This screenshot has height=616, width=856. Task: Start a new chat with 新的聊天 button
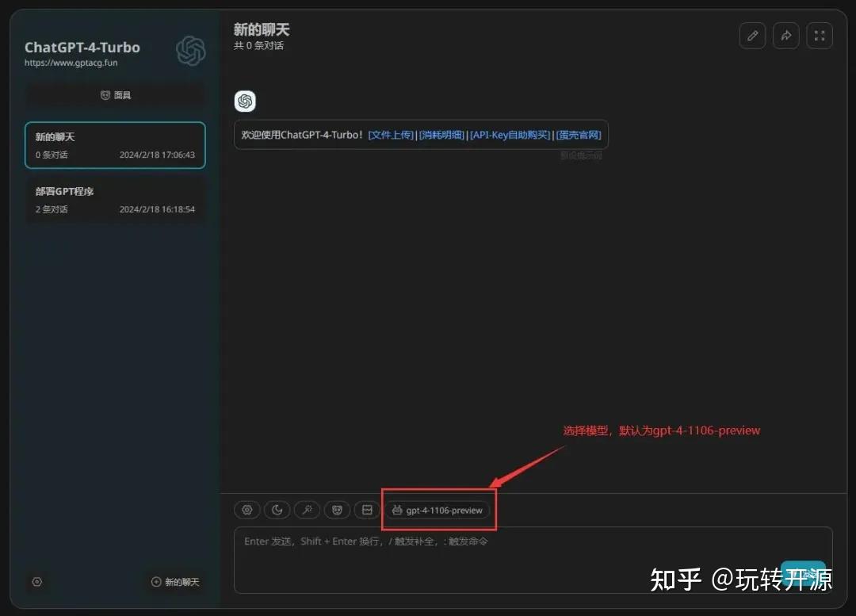(x=175, y=581)
